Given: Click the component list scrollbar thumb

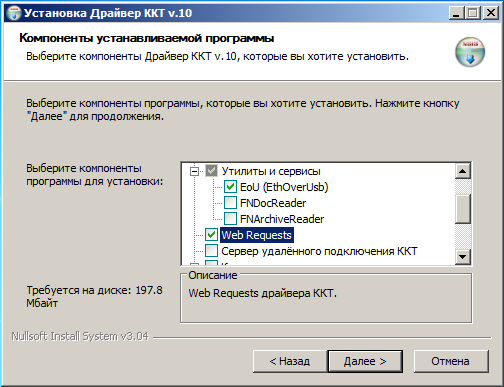Looking at the screenshot, I should pos(463,209).
